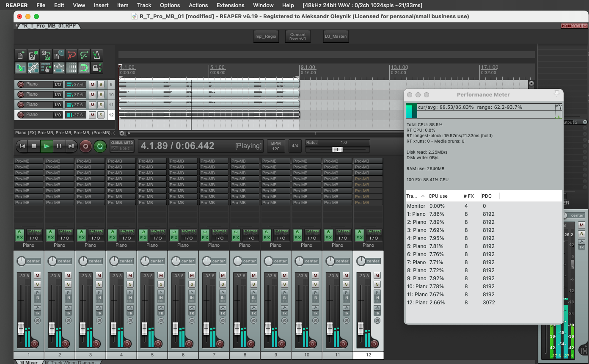Screen dimensions: 589x364
Task: Pin the Performance Meter window
Action: tap(557, 94)
